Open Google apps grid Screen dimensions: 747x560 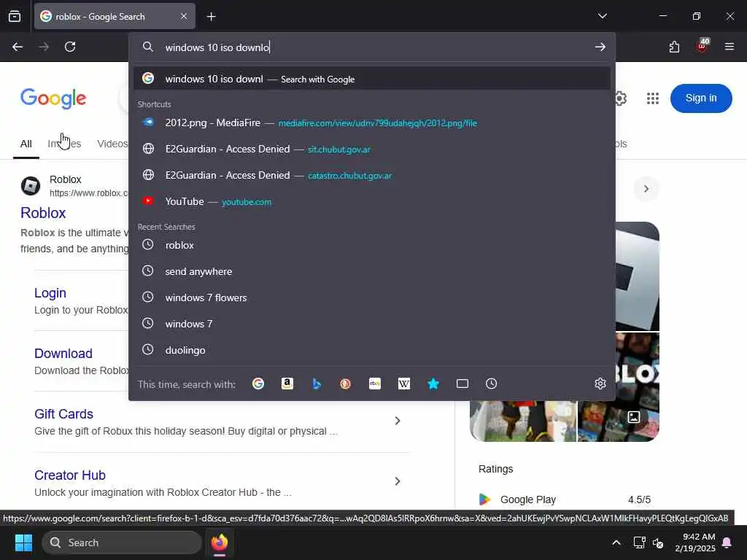tap(653, 98)
